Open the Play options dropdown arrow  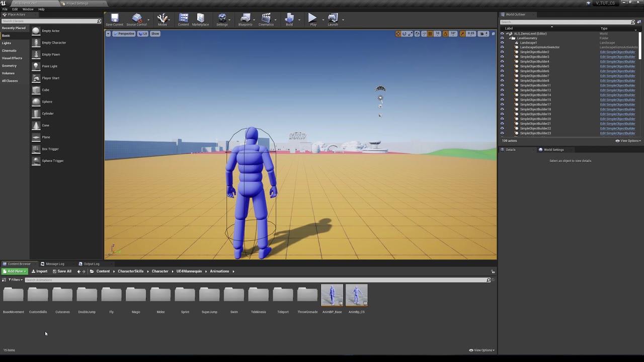[323, 20]
